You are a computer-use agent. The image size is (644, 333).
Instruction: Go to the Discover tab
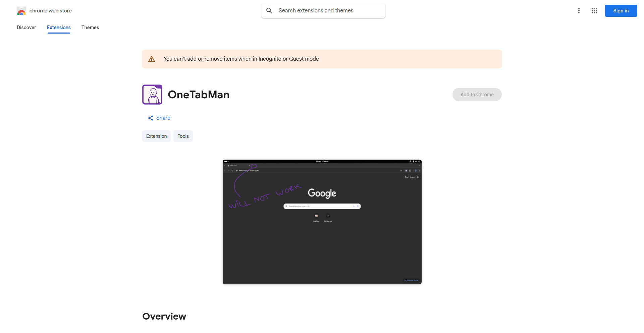point(26,27)
